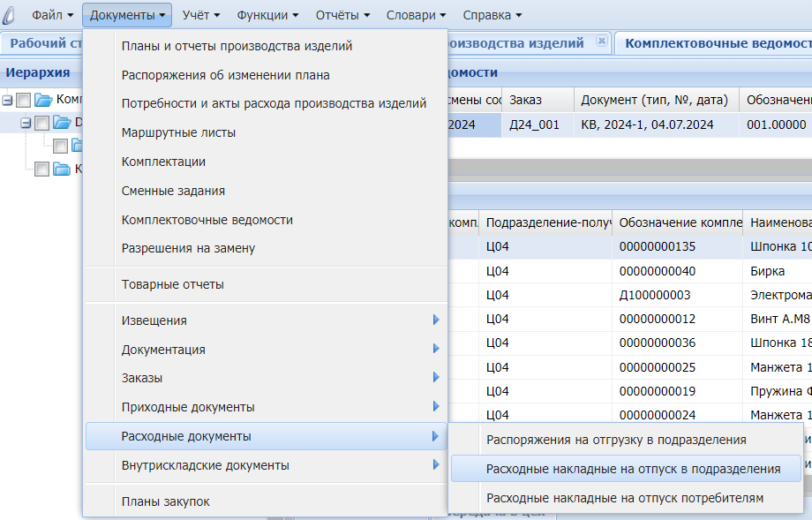Collapse the root node in the hierarchy tree

point(8,100)
